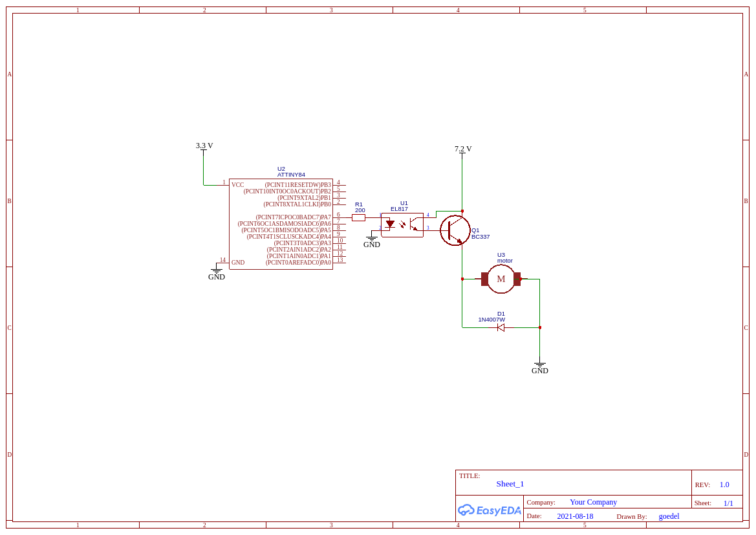
Task: Click the EasyEDA logo in title block
Action: (x=490, y=510)
